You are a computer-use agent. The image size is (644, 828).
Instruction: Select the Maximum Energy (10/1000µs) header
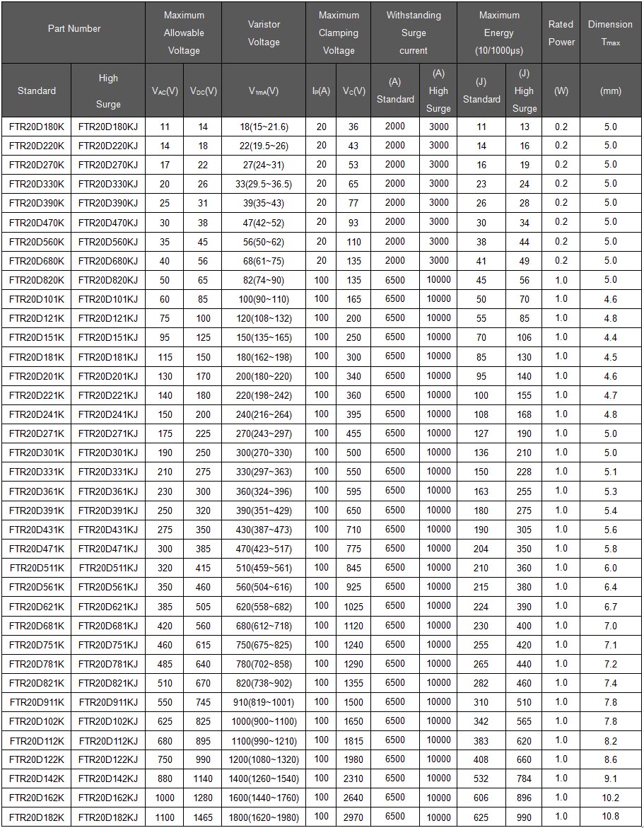coord(499,33)
